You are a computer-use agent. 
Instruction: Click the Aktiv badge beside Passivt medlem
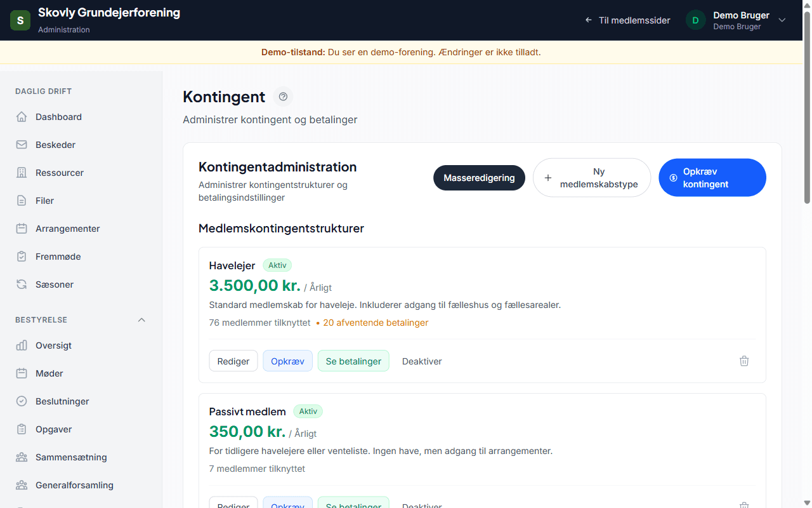point(308,411)
